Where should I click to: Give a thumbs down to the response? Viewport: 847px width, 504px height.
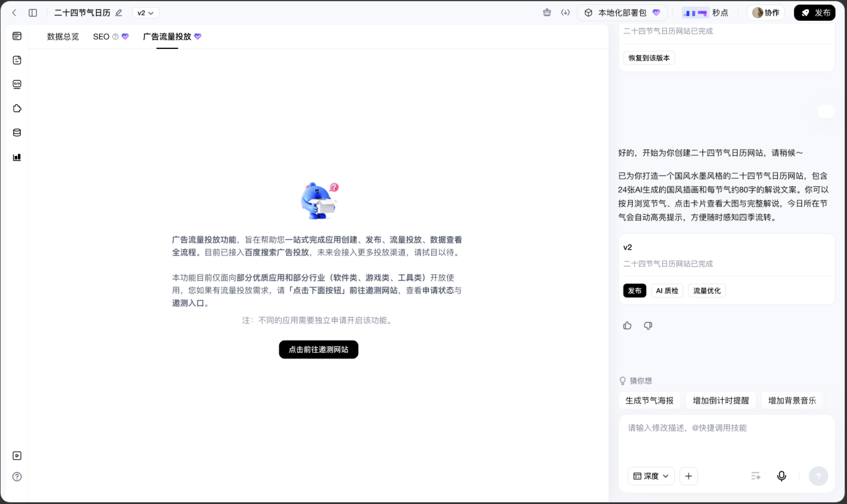pos(648,325)
